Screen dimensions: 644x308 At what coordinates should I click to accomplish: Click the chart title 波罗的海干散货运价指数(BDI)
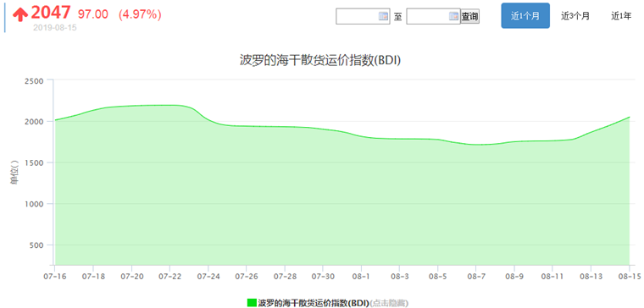coord(320,60)
